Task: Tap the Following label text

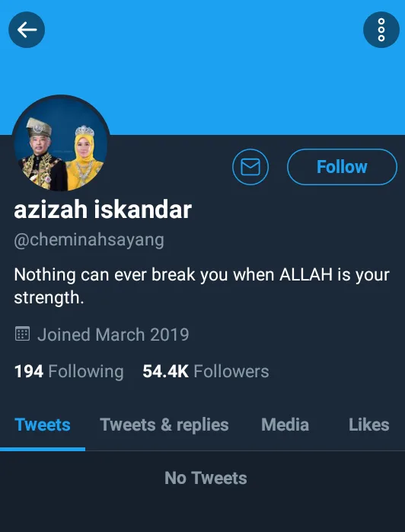Action: pos(86,371)
